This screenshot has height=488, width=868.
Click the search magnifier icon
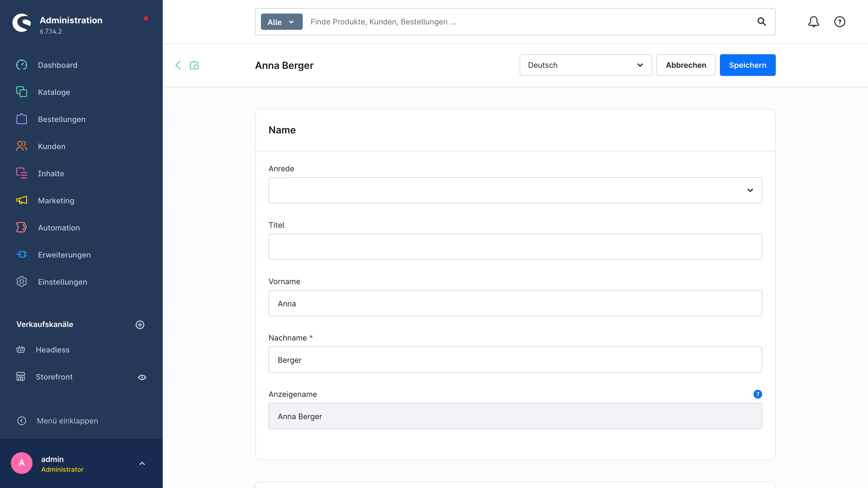[761, 22]
